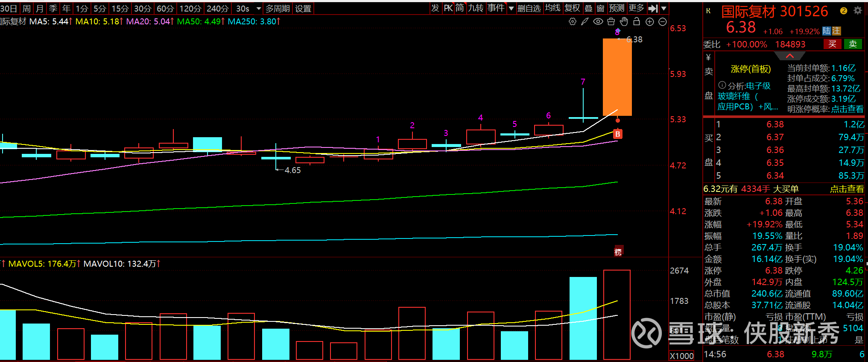
Task: Click the red 买 buy button
Action: point(832,44)
